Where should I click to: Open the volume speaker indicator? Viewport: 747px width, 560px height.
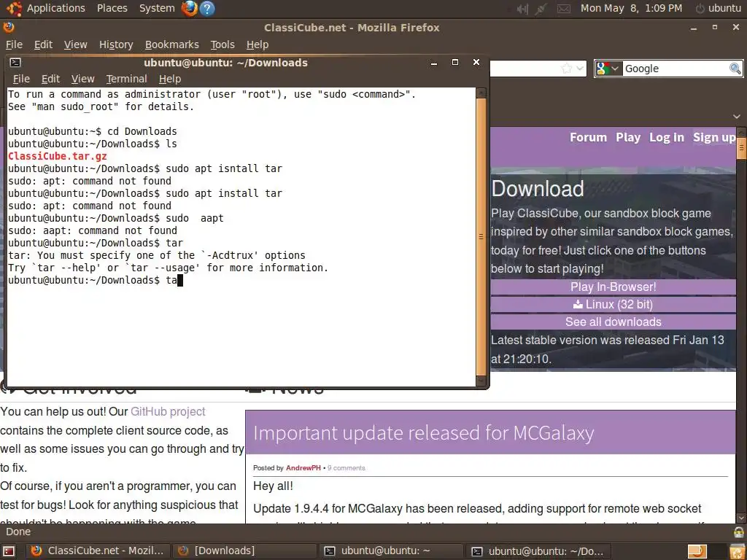522,9
